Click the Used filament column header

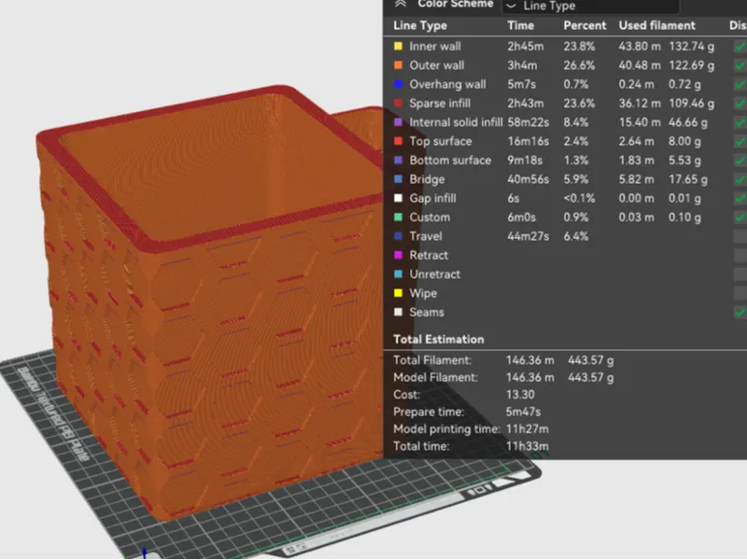click(657, 26)
